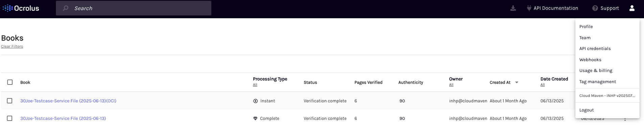This screenshot has height=126, width=644.
Task: Open the user account icon
Action: tap(632, 8)
